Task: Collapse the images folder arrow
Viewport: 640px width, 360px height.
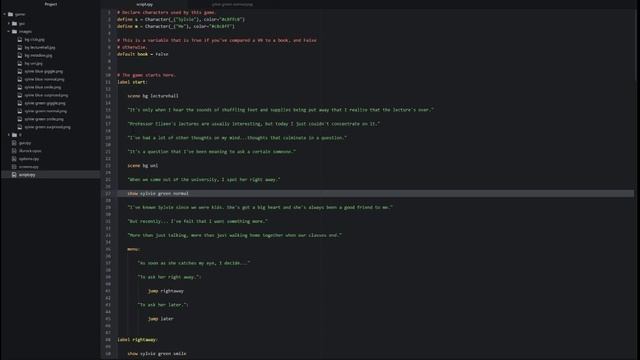Action: point(9,31)
